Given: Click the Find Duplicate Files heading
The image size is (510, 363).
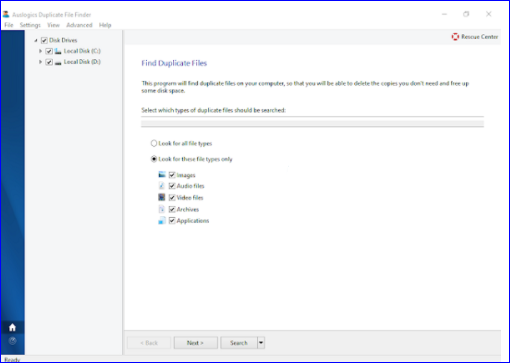Looking at the screenshot, I should point(174,63).
